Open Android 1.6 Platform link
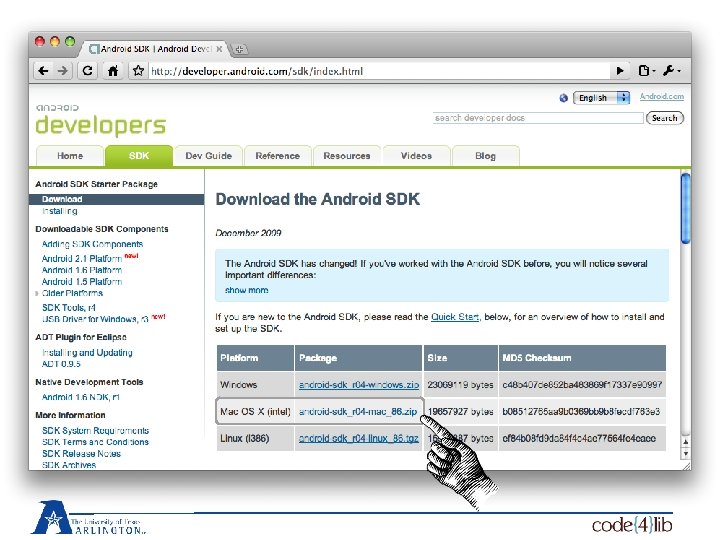The height and width of the screenshot is (540, 720). pyautogui.click(x=82, y=270)
